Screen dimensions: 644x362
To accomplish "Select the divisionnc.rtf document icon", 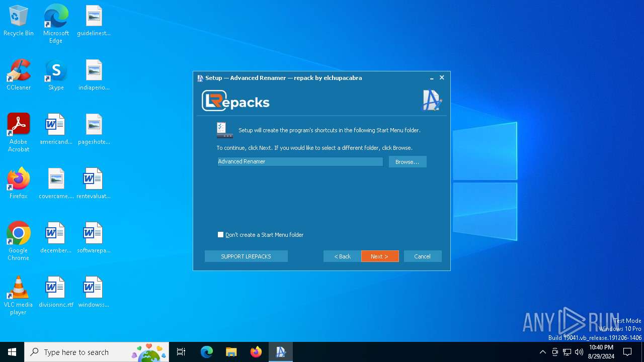I will click(56, 293).
